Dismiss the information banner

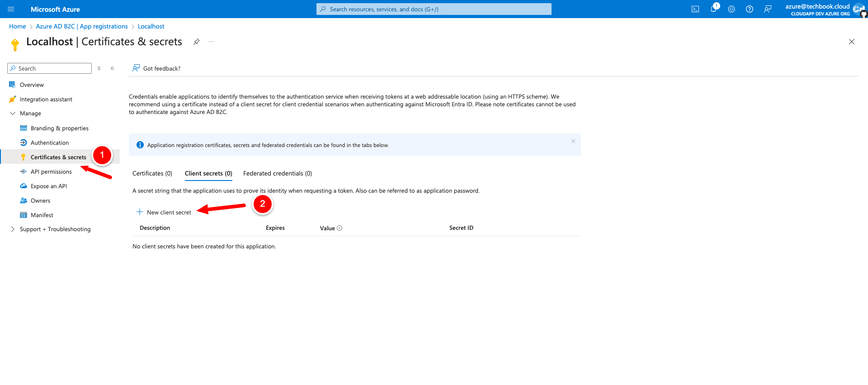573,141
